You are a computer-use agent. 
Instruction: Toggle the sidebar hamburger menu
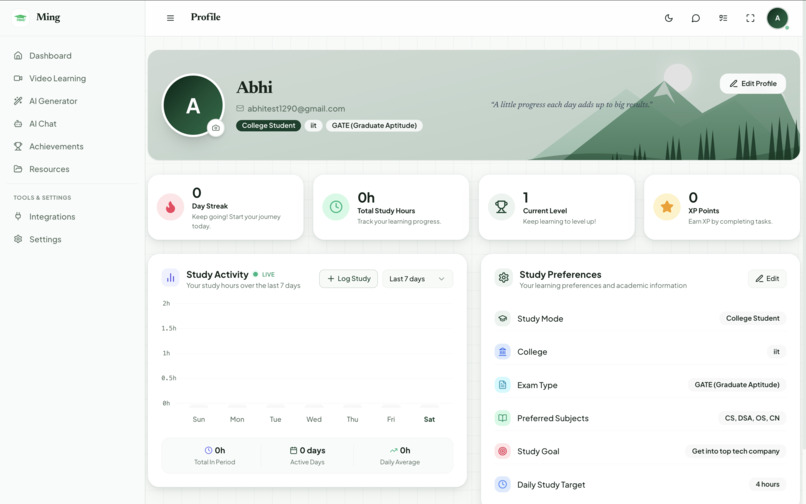tap(170, 18)
